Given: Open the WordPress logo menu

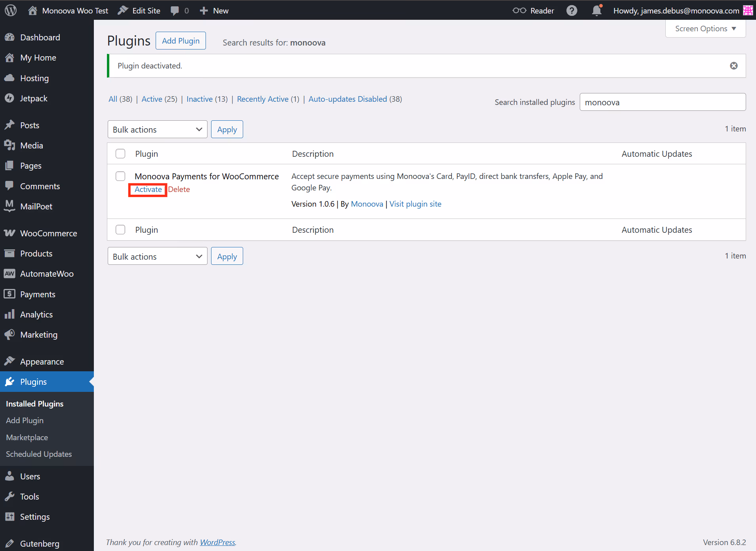Looking at the screenshot, I should click(x=11, y=10).
